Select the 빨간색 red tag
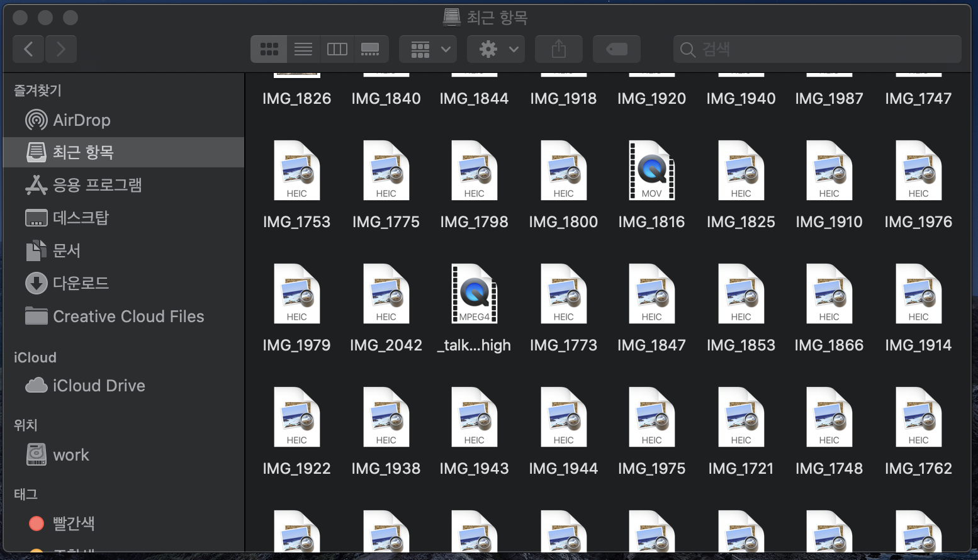The height and width of the screenshot is (560, 978). pos(123,523)
